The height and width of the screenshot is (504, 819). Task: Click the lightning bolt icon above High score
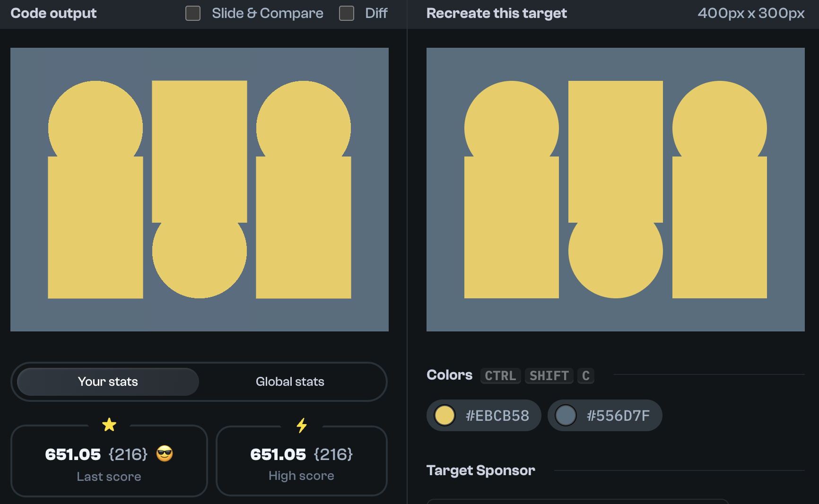coord(301,425)
